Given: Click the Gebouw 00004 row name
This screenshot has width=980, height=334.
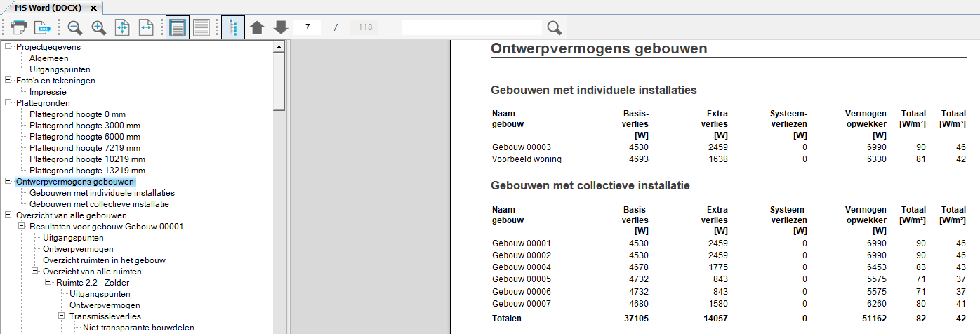Looking at the screenshot, I should 522,267.
